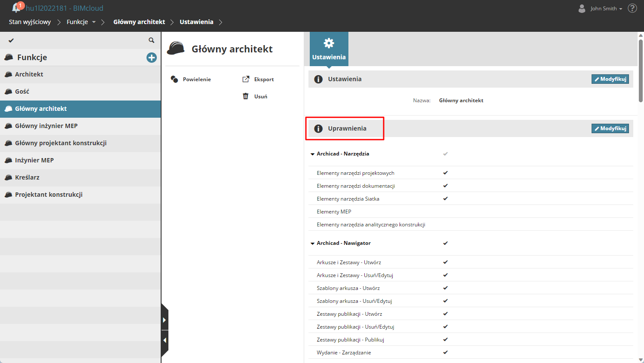Click Modyfikuj button for Uprawnienia
This screenshot has height=363, width=644.
pyautogui.click(x=610, y=128)
